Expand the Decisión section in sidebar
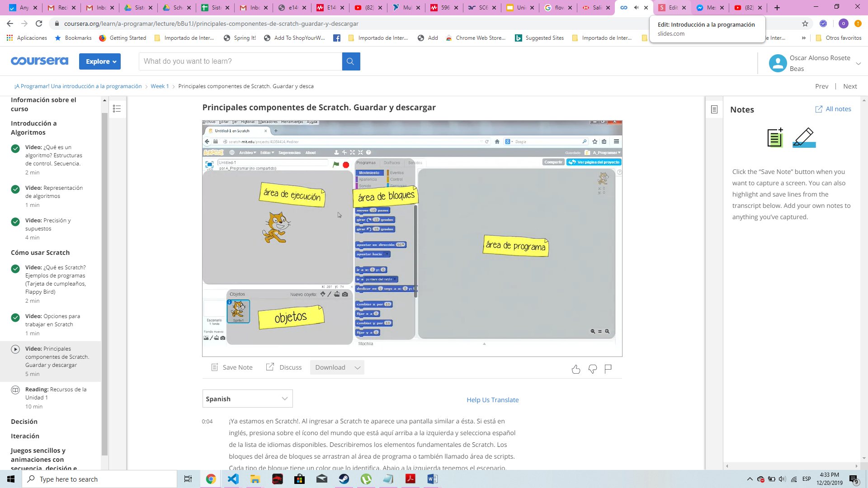868x488 pixels. pyautogui.click(x=24, y=422)
